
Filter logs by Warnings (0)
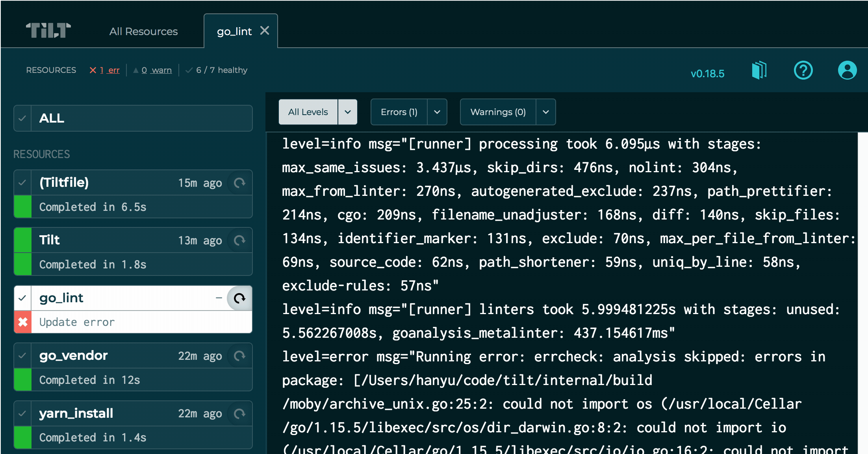498,112
